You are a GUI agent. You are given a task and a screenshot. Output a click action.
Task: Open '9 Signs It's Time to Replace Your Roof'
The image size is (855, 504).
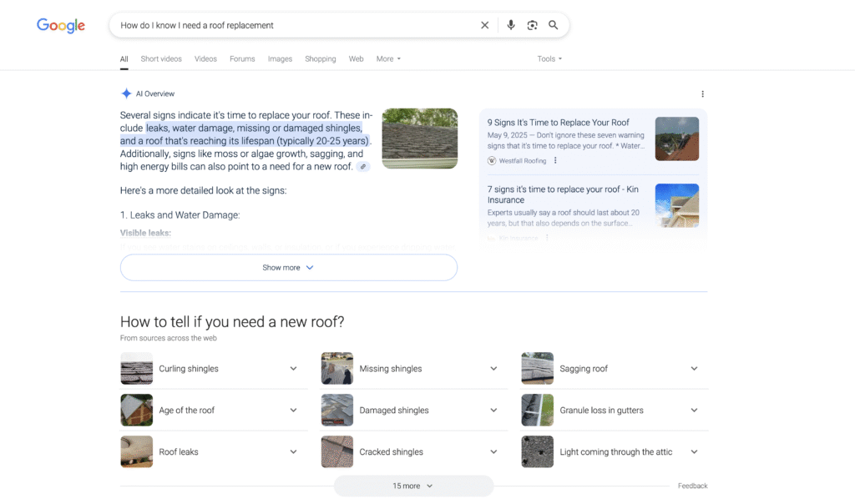tap(558, 123)
